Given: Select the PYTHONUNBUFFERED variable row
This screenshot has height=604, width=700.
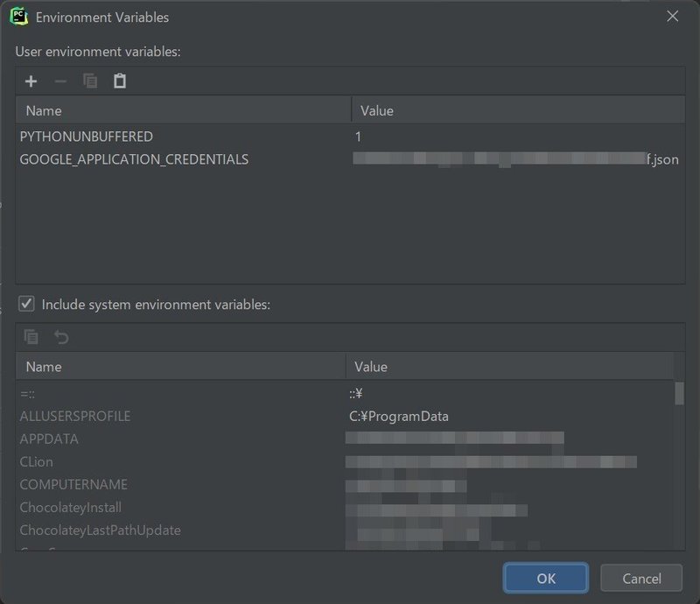Looking at the screenshot, I should [350, 137].
